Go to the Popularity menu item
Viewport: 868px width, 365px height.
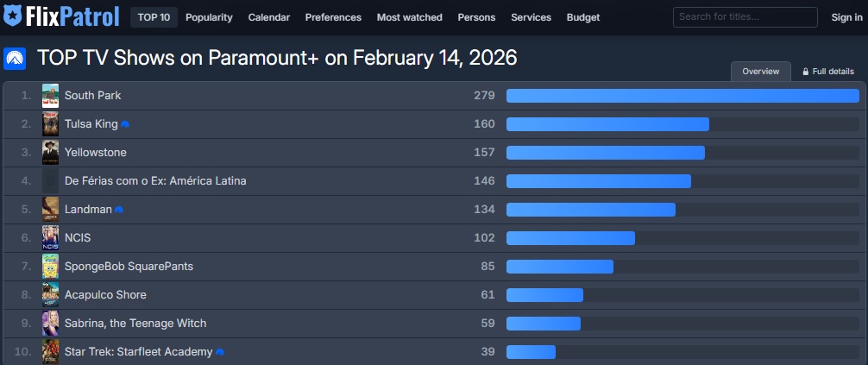coord(209,17)
